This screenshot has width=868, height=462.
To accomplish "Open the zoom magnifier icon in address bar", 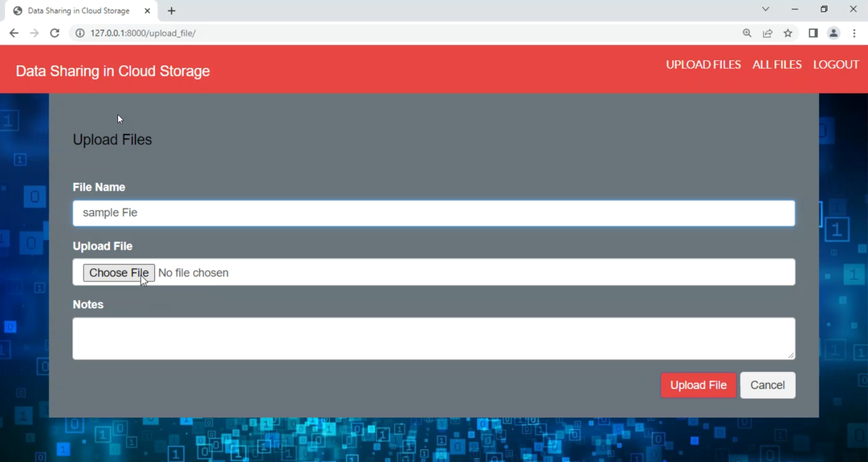I will (747, 33).
